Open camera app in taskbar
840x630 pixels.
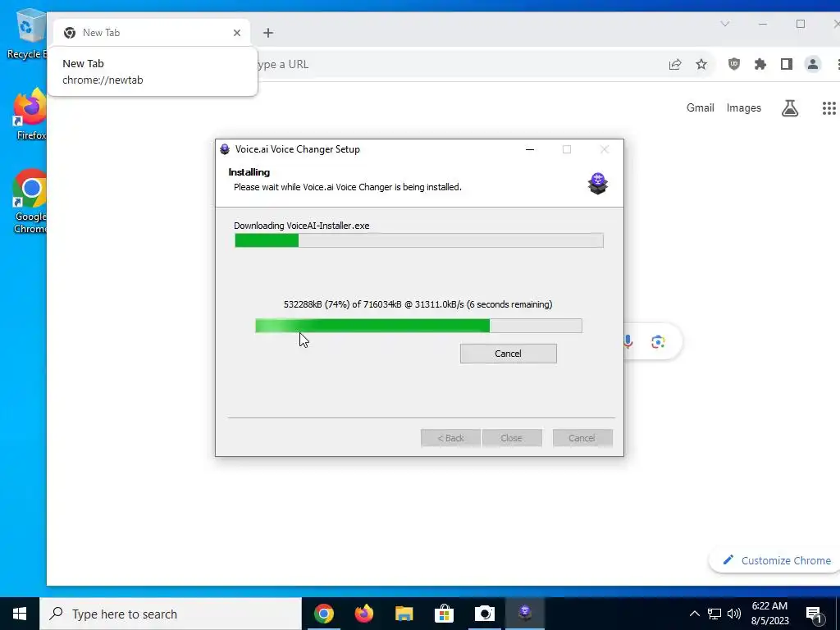[484, 614]
